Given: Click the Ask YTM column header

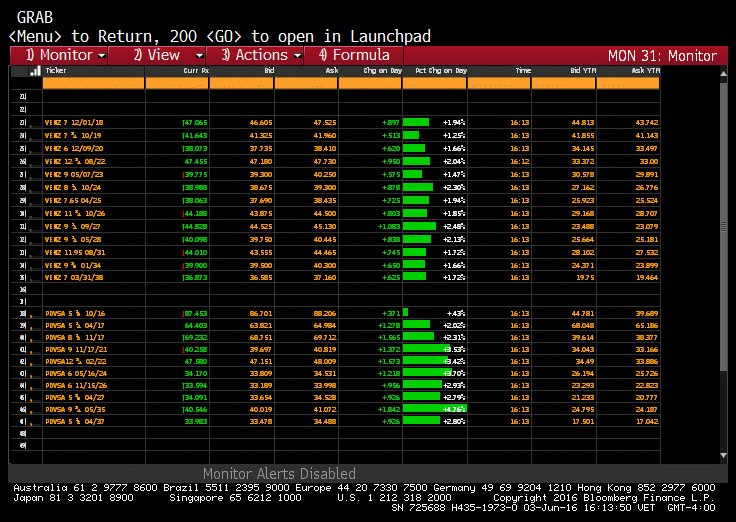Looking at the screenshot, I should click(646, 71).
